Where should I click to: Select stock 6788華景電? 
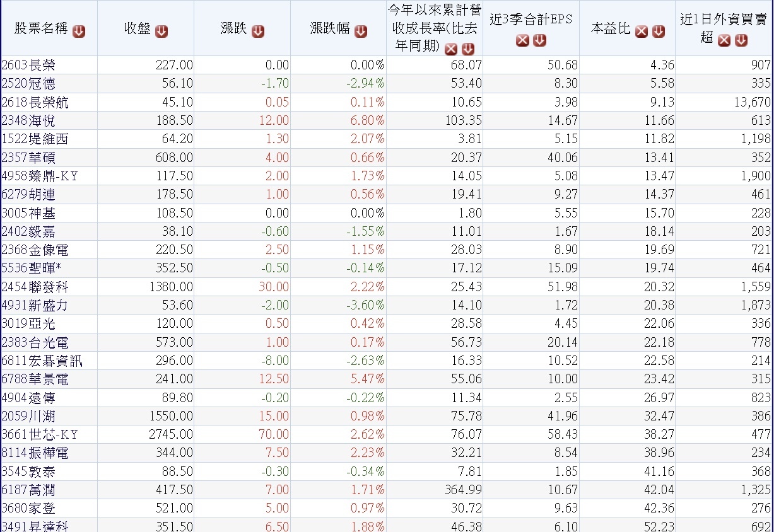(x=35, y=379)
